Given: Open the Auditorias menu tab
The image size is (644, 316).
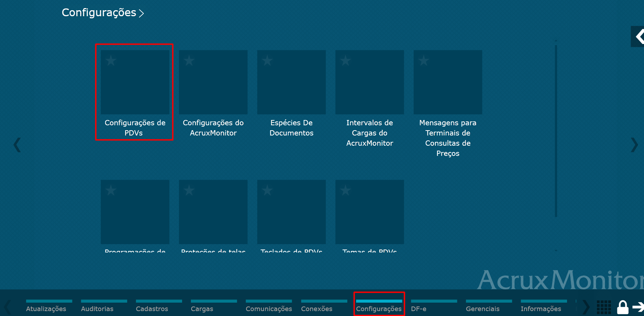Looking at the screenshot, I should coord(104,306).
